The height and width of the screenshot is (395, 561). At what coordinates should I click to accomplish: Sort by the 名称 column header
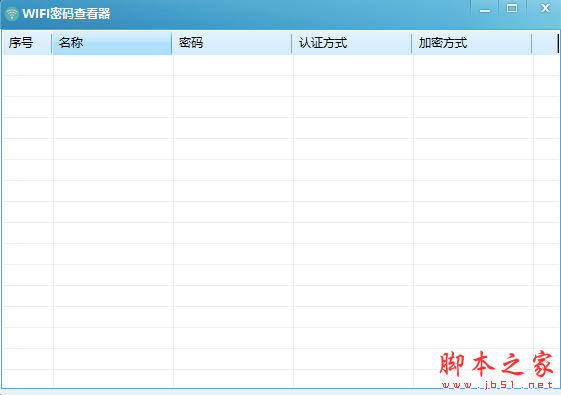click(x=112, y=43)
